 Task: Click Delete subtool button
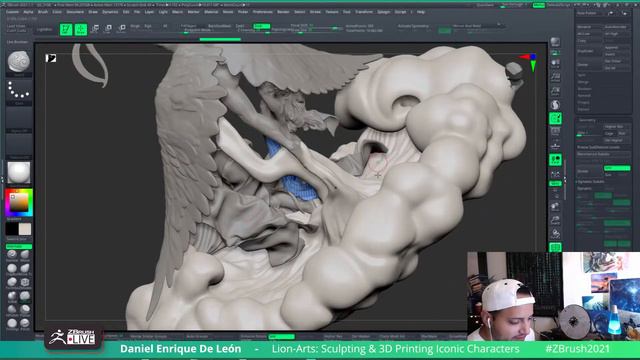pyautogui.click(x=590, y=64)
